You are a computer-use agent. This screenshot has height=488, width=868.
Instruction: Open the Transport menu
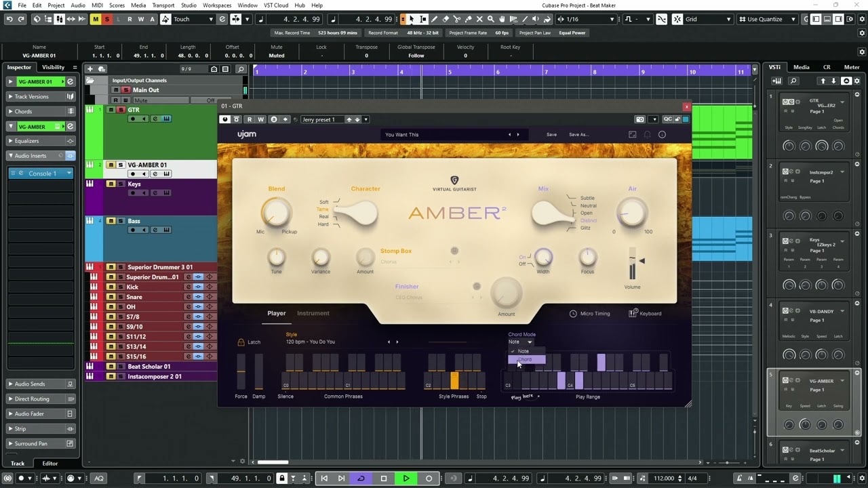(x=163, y=5)
